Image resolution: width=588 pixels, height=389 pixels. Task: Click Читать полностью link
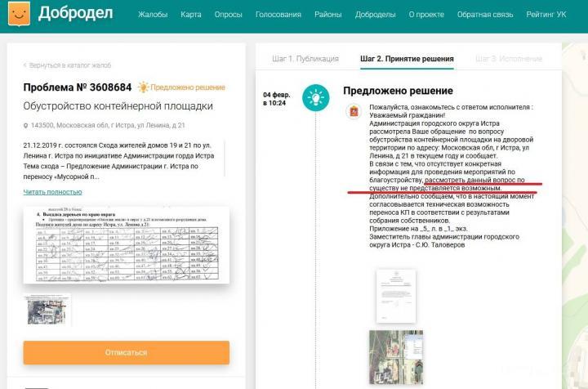(52, 192)
